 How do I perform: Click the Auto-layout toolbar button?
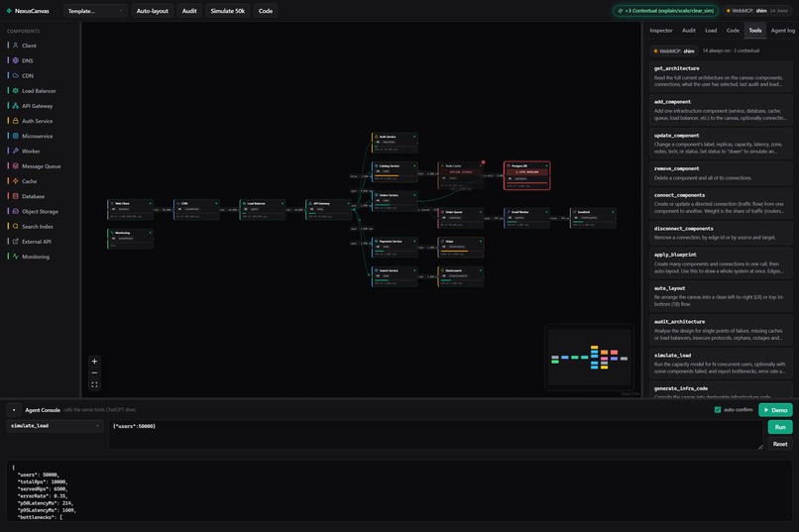coord(152,11)
